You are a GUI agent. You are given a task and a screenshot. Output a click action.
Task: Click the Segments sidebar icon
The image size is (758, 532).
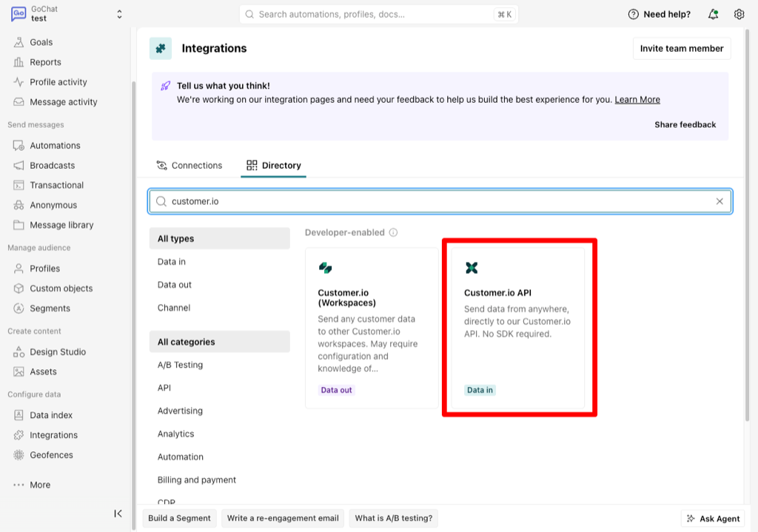point(19,308)
